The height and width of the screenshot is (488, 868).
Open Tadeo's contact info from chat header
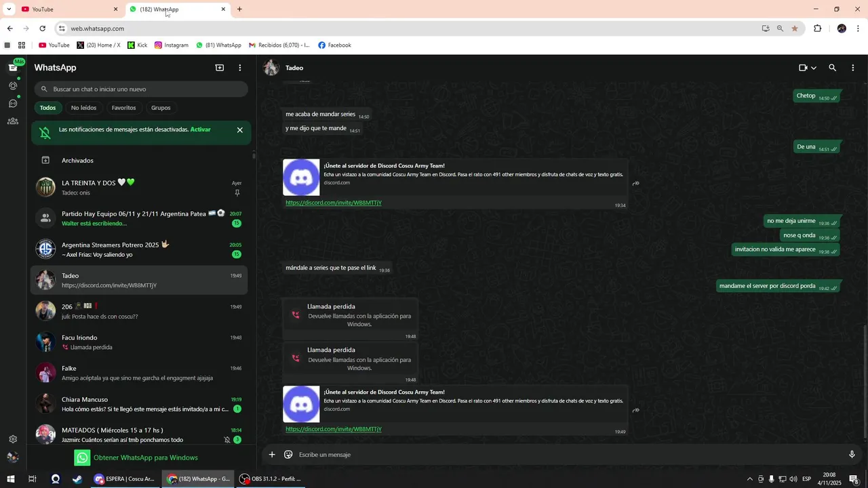[294, 68]
